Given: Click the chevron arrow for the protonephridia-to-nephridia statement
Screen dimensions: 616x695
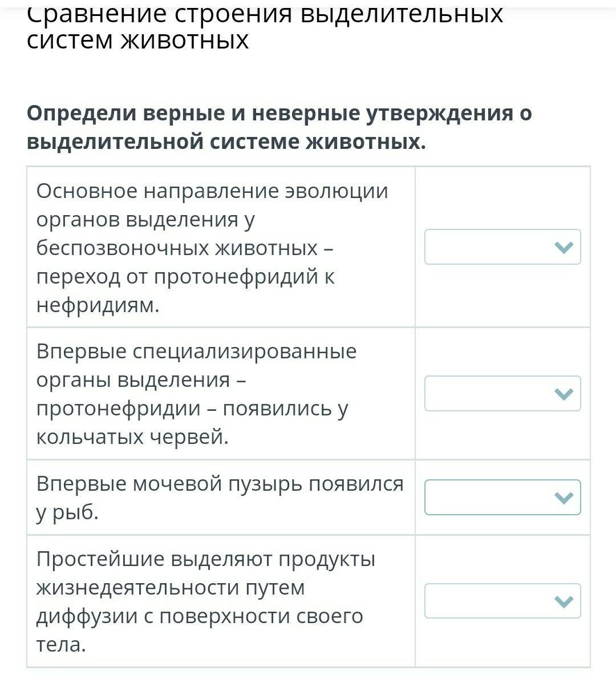Looking at the screenshot, I should (x=564, y=247).
